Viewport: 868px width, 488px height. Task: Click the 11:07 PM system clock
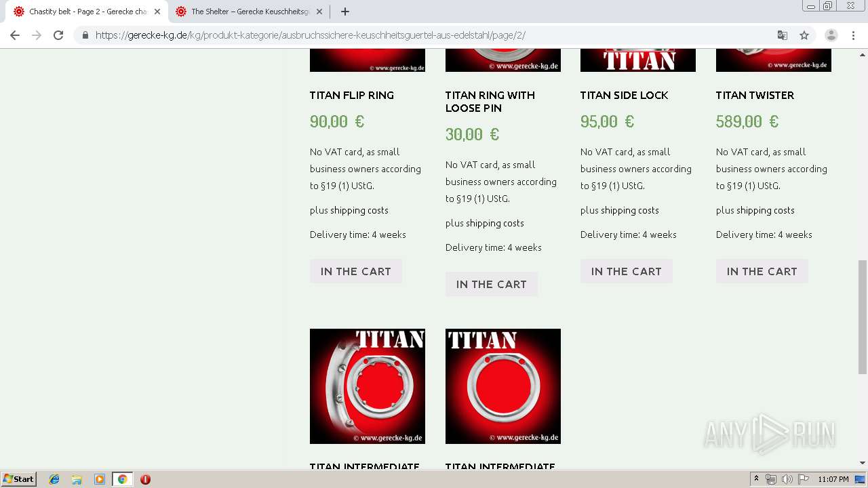pyautogui.click(x=833, y=479)
